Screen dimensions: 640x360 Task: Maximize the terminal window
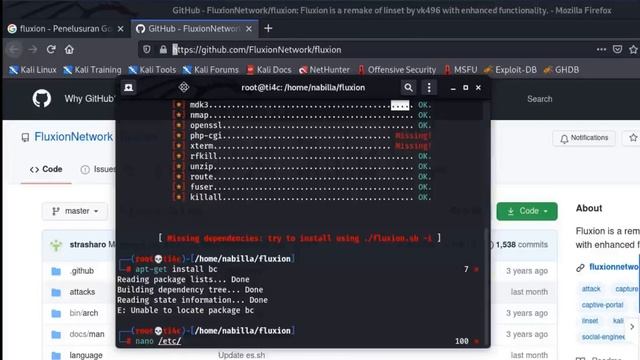pos(465,87)
